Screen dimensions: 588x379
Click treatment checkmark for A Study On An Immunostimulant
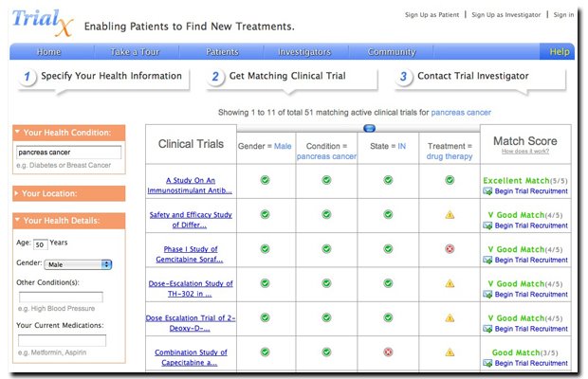450,180
